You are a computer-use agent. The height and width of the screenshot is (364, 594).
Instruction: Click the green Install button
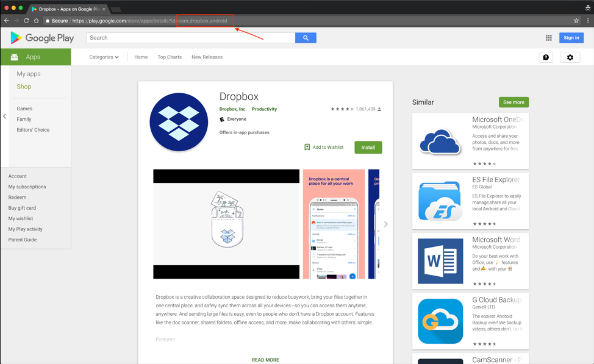368,148
